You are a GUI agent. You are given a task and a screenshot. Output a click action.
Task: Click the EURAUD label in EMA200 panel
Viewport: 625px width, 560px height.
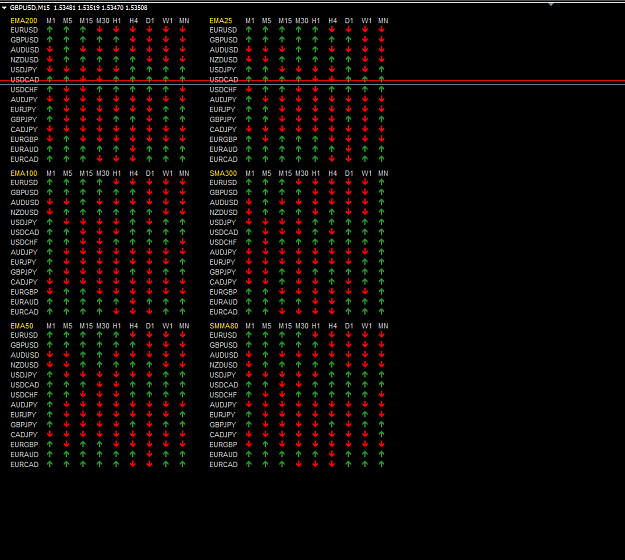pyautogui.click(x=25, y=149)
